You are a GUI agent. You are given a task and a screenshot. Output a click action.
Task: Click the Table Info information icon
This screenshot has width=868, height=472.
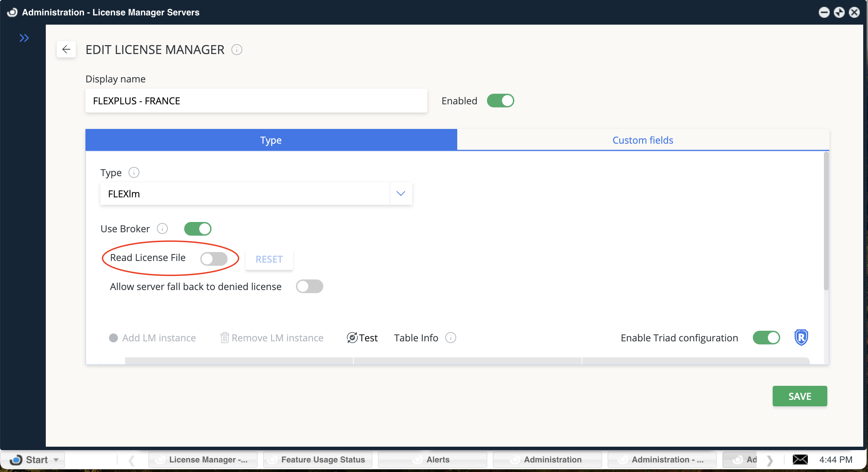pos(451,338)
